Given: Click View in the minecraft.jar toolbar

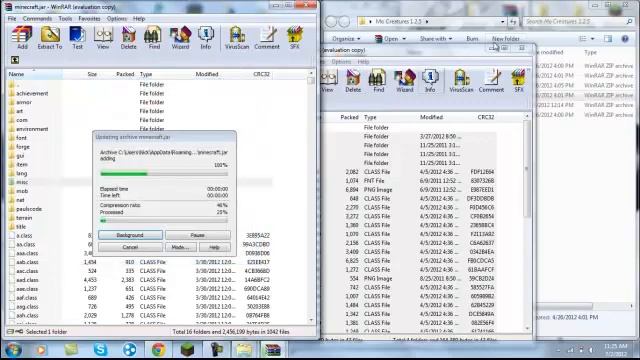Looking at the screenshot, I should click(103, 38).
